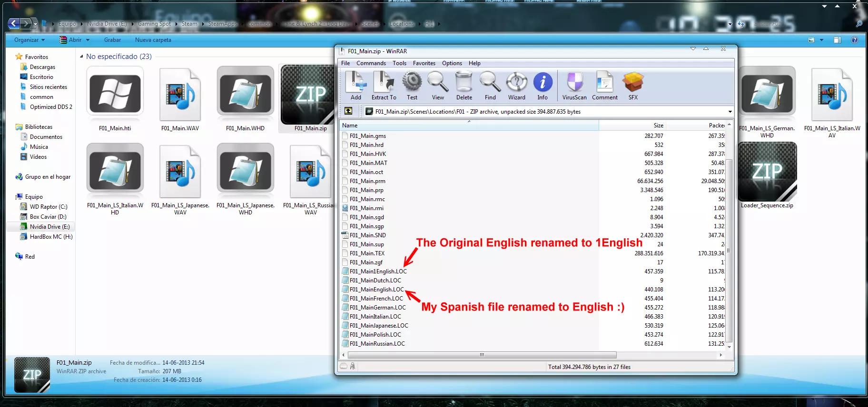This screenshot has width=868, height=407.
Task: Select Grupo en el hogar
Action: pyautogui.click(x=48, y=177)
